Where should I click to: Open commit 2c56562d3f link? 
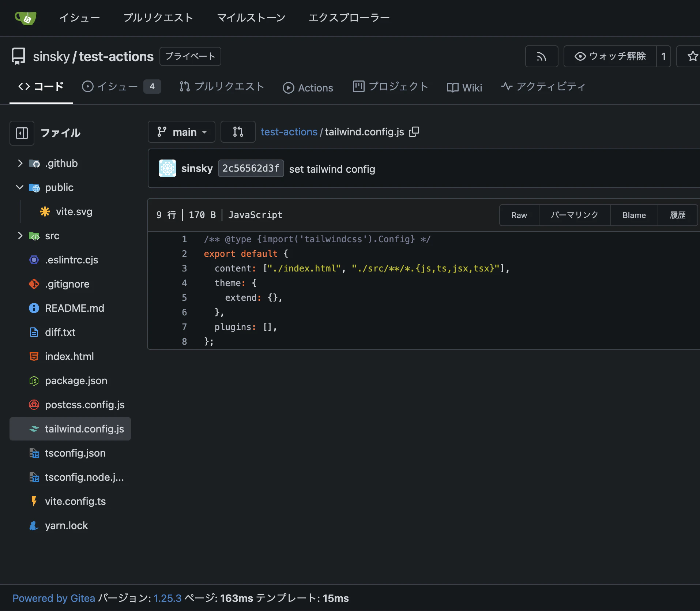coord(251,168)
